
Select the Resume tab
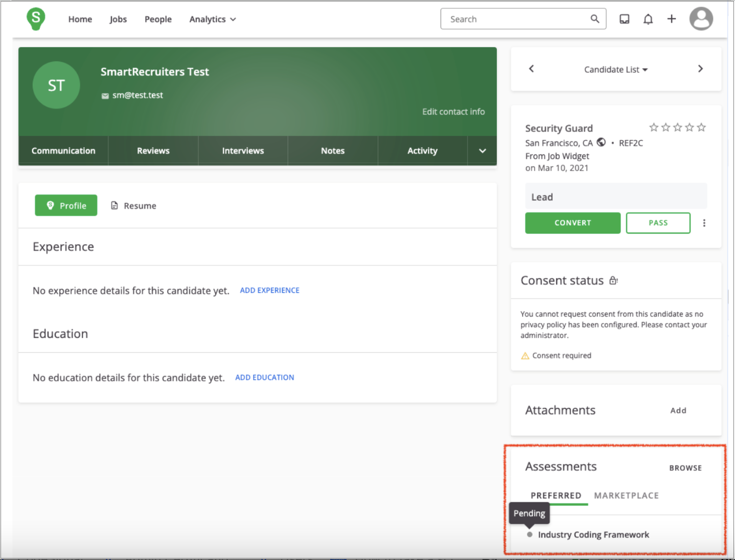click(133, 205)
